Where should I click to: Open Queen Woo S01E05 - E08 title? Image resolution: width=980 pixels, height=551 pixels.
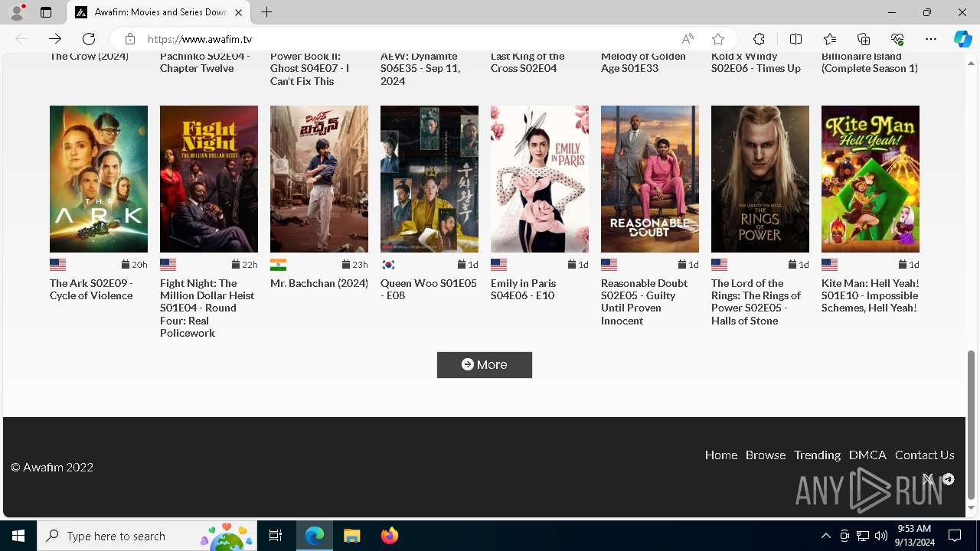pyautogui.click(x=429, y=289)
